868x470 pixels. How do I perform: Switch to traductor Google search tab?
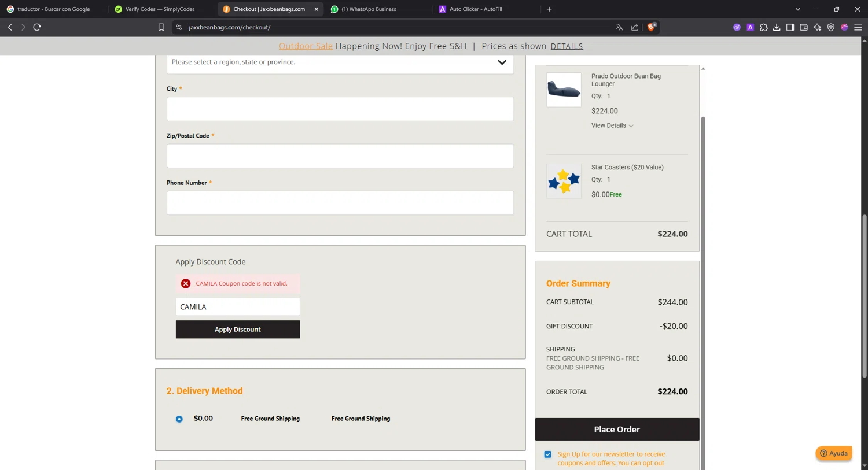tap(54, 9)
